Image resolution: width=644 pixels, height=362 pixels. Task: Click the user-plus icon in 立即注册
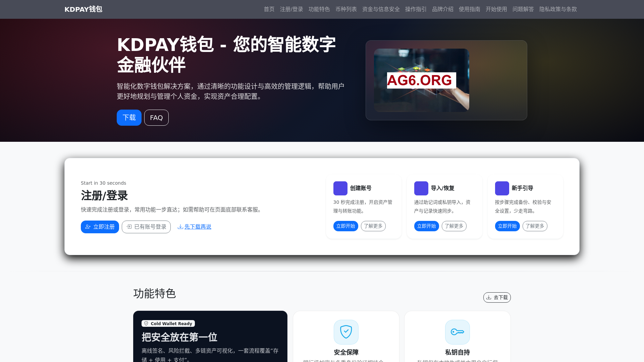pos(88,227)
